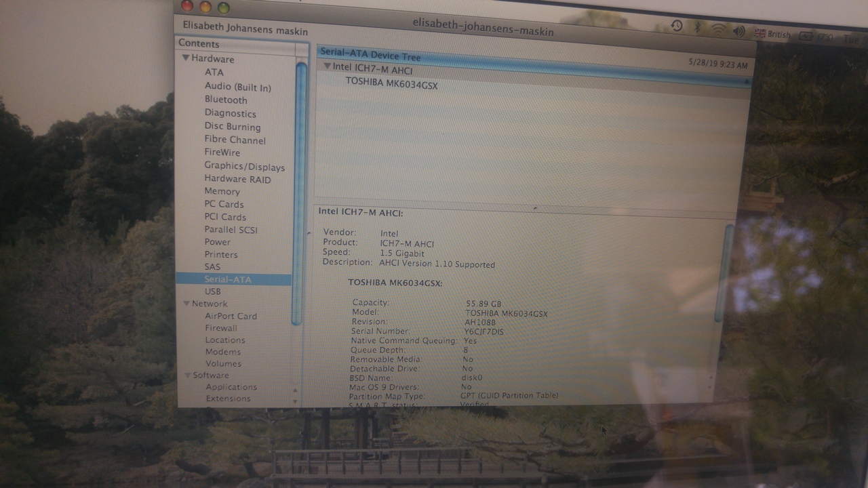
Task: Click the 5/28/19 9:23 AM timestamp
Action: click(718, 65)
